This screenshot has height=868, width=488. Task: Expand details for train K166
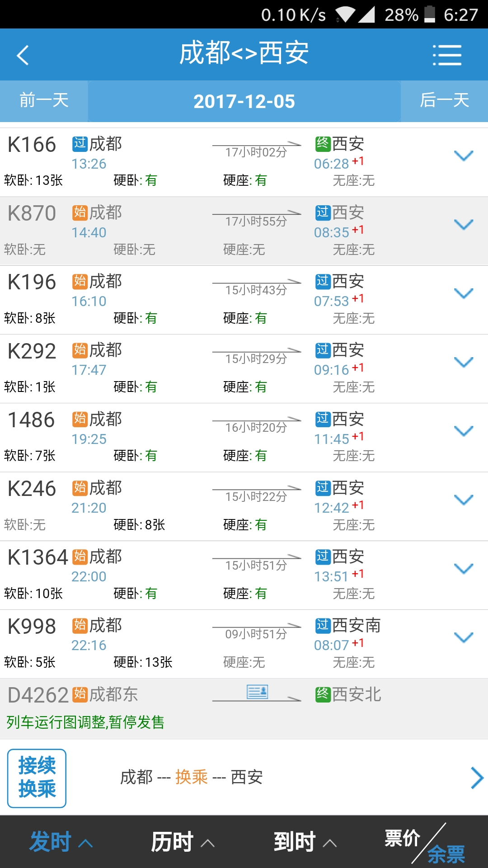pos(464,156)
